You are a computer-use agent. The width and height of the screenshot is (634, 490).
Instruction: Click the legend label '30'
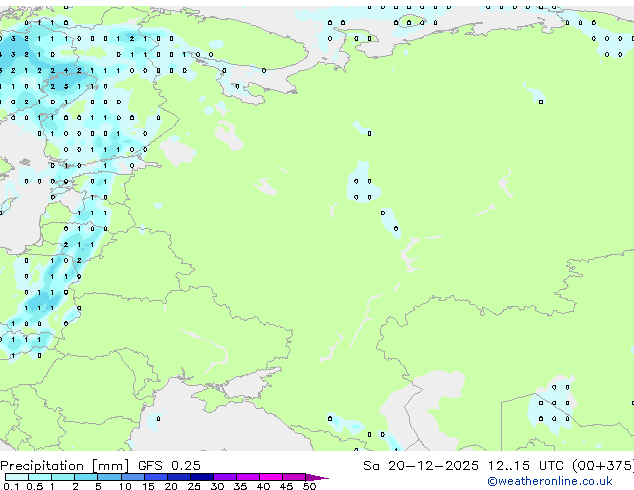(217, 486)
